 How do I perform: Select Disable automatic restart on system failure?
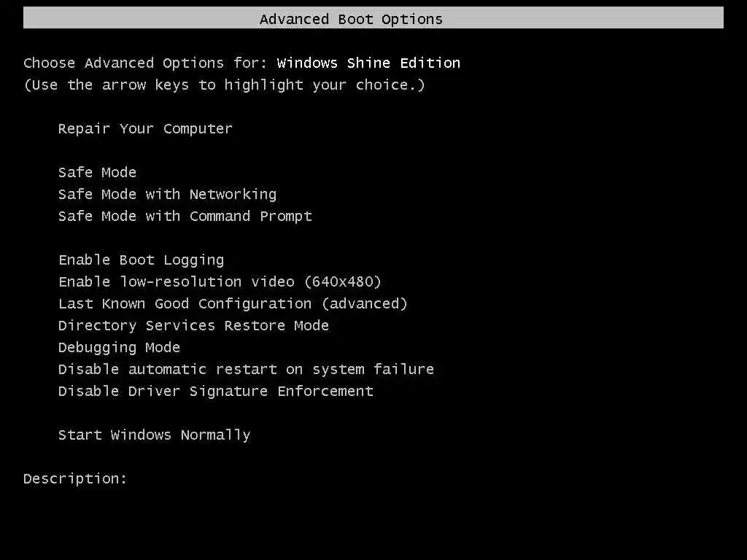click(x=246, y=370)
